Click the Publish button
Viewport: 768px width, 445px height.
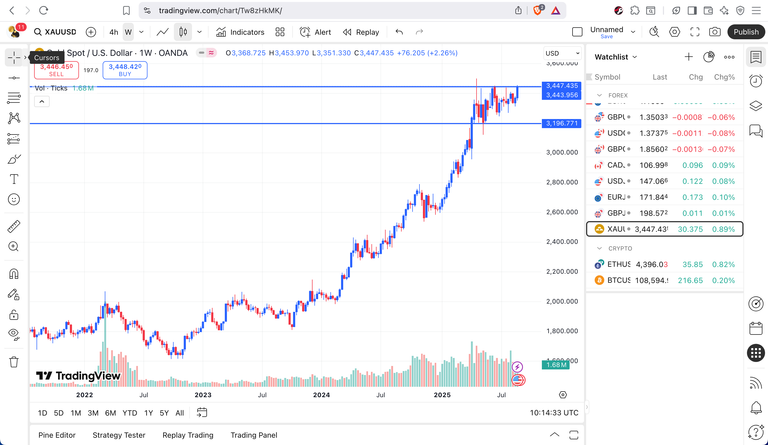(746, 32)
